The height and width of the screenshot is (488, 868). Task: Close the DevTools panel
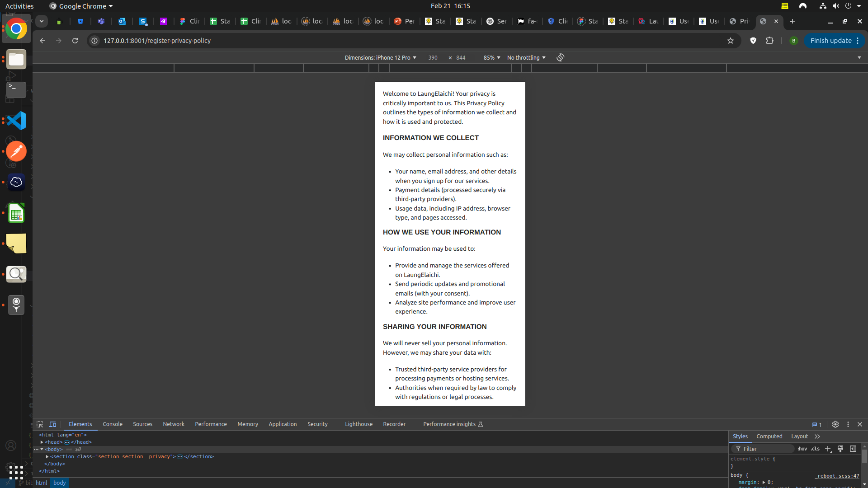[860, 424]
